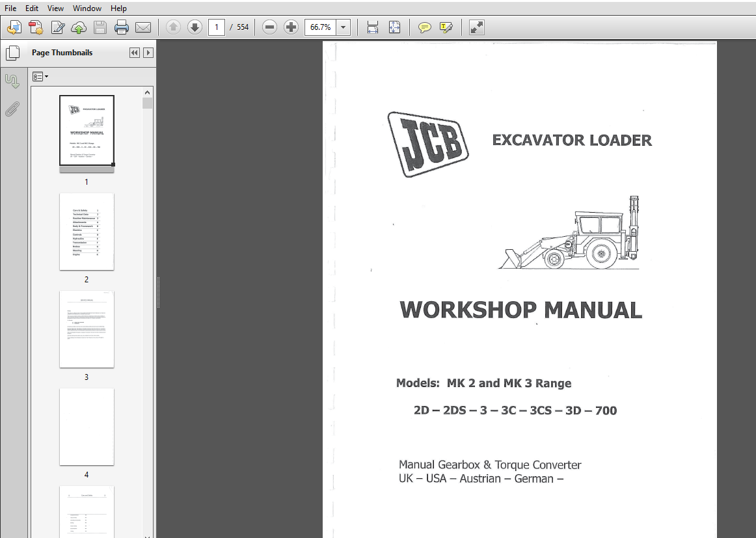Select page 4 thumbnail
The image size is (756, 538).
coord(87,427)
